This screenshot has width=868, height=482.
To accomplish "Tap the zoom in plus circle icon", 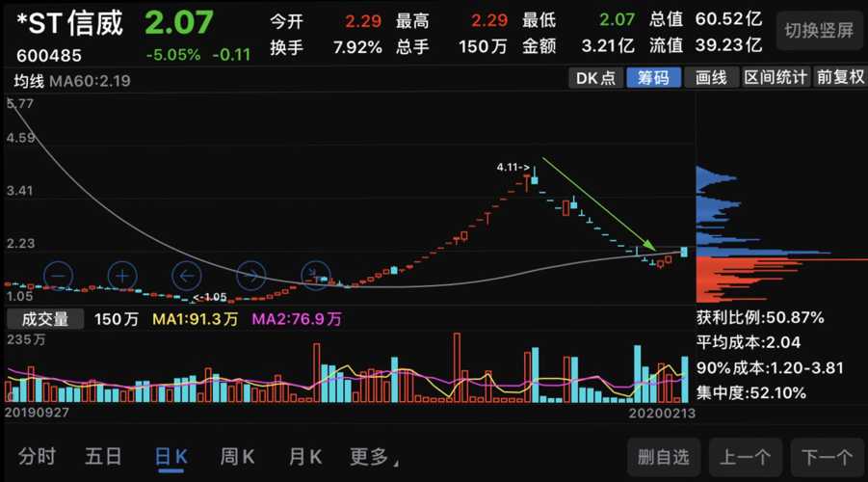I will [122, 276].
